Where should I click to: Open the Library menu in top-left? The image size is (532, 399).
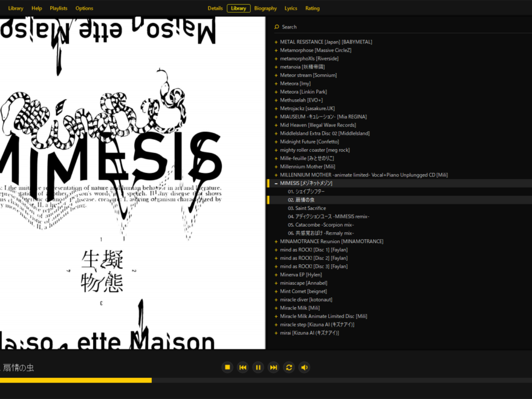(16, 8)
